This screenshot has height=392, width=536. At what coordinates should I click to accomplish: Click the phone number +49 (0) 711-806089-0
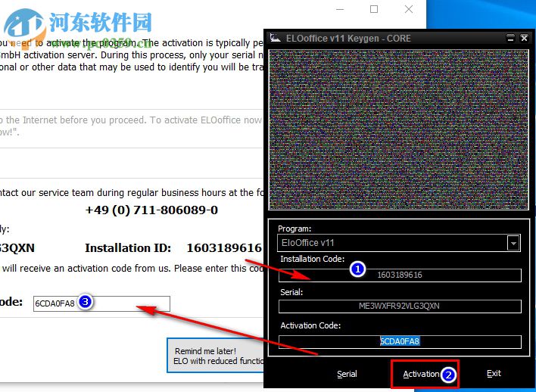coord(151,210)
